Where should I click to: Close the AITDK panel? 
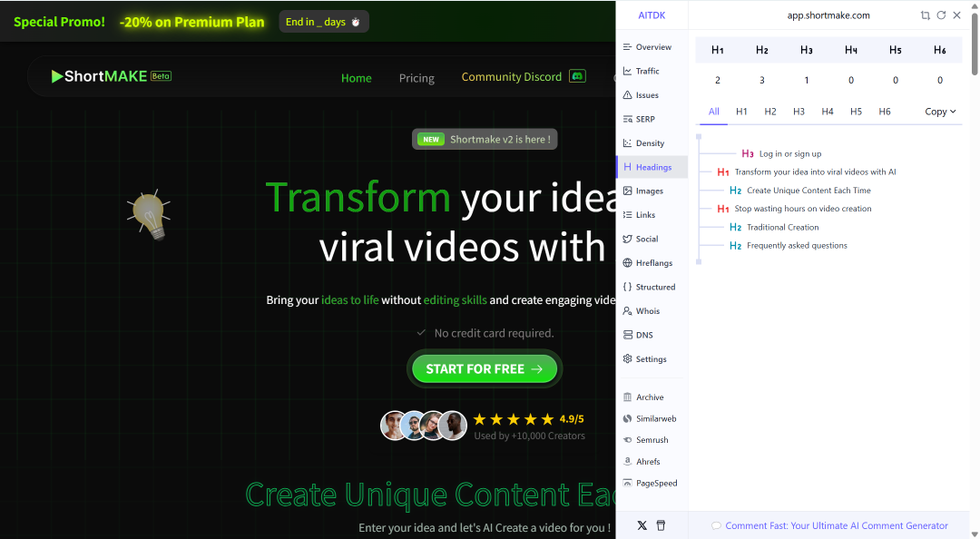(957, 15)
